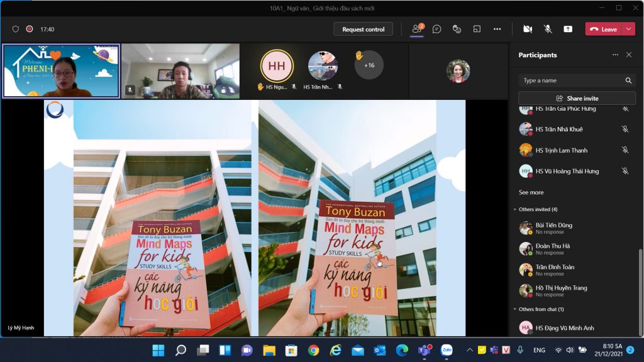This screenshot has width=644, height=362.
Task: Open More actions ellipsis in meeting toolbar
Action: 497,29
